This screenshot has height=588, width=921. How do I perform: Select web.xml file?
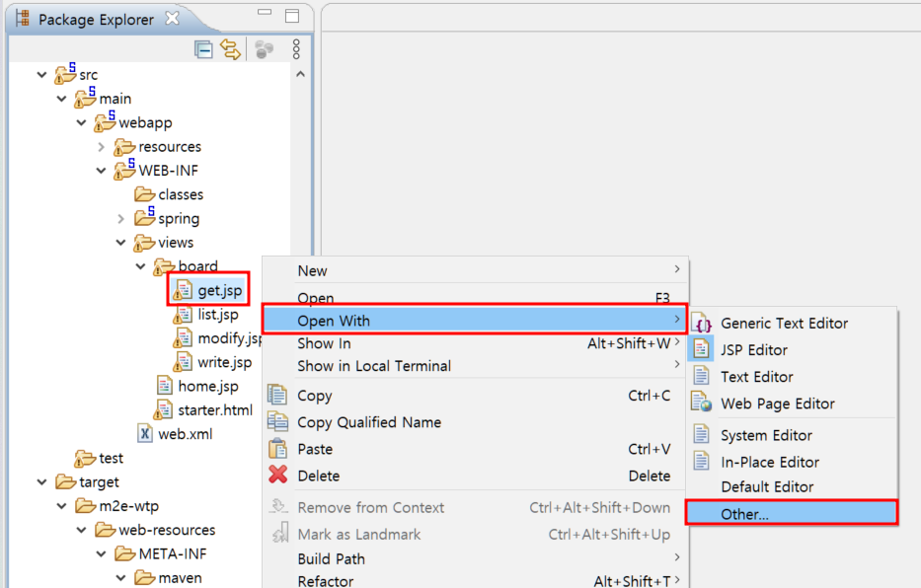click(185, 434)
